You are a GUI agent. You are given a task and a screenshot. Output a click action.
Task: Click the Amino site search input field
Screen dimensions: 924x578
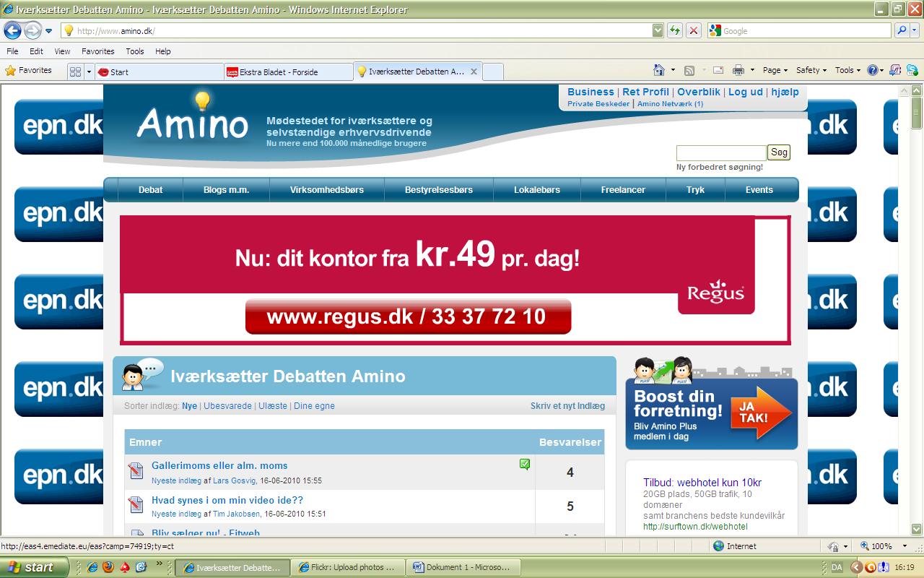click(x=720, y=152)
